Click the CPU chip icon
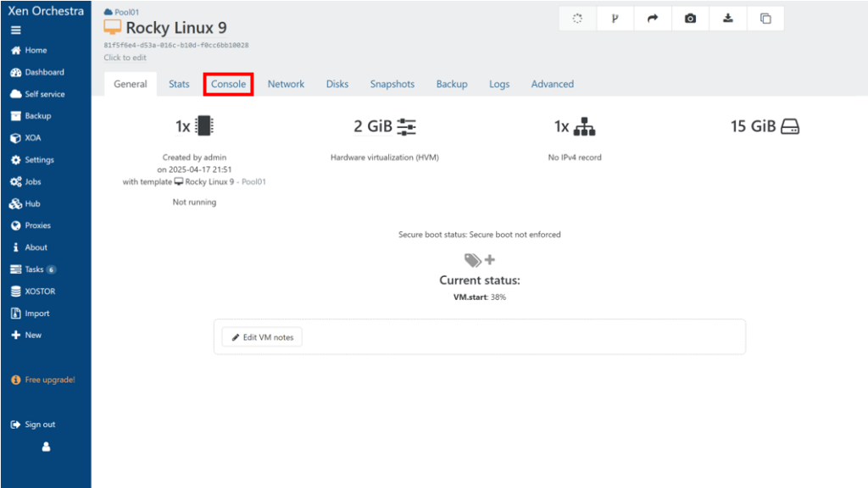The width and height of the screenshot is (868, 488). coord(203,126)
